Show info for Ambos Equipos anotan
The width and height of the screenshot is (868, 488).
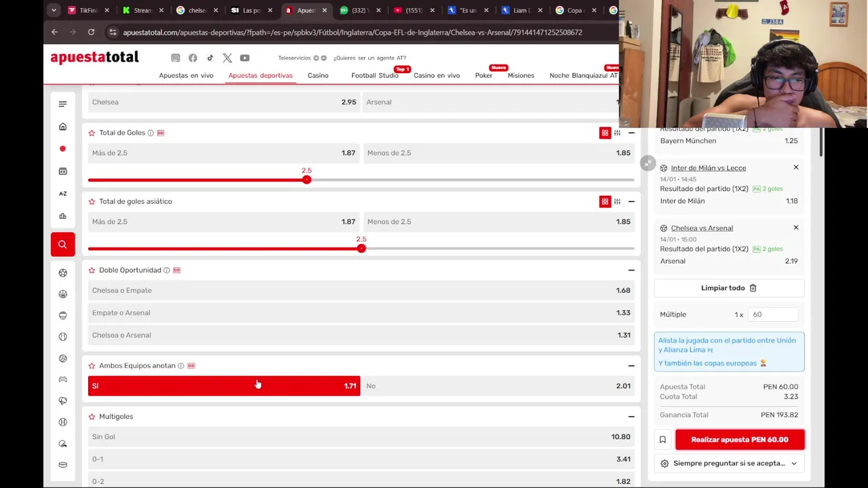click(x=181, y=365)
